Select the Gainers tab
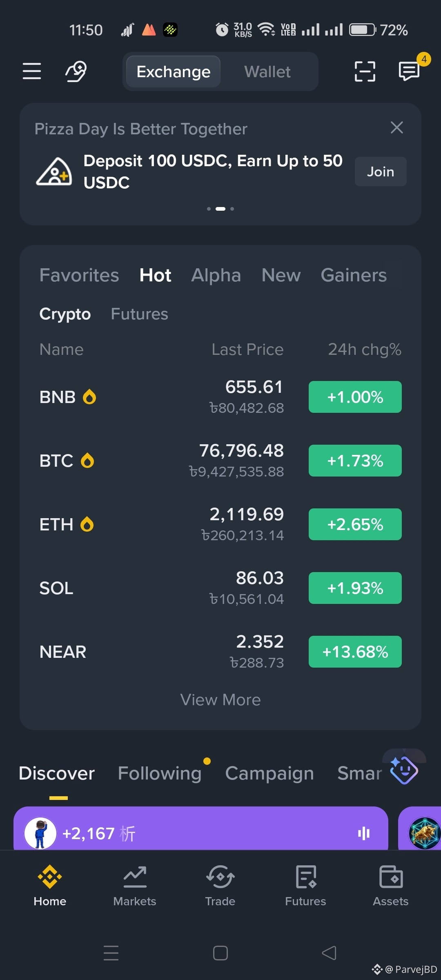Viewport: 441px width, 980px height. pos(354,275)
